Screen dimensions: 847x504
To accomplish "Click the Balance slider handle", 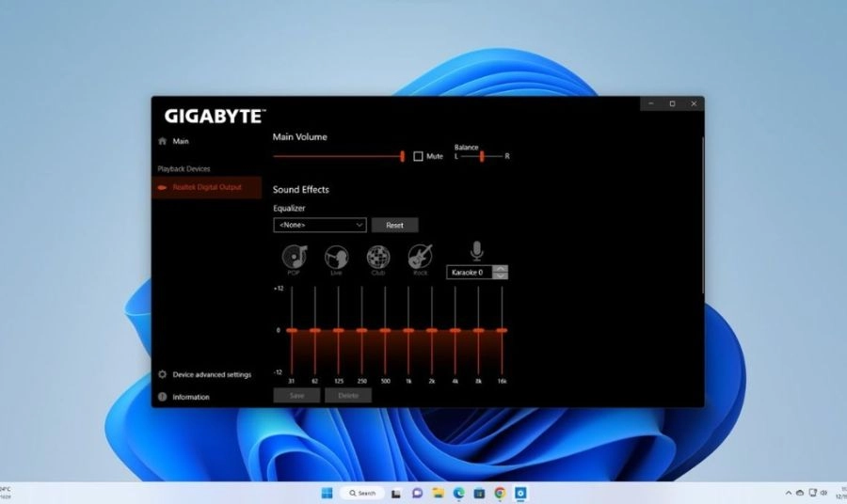I will [x=482, y=156].
